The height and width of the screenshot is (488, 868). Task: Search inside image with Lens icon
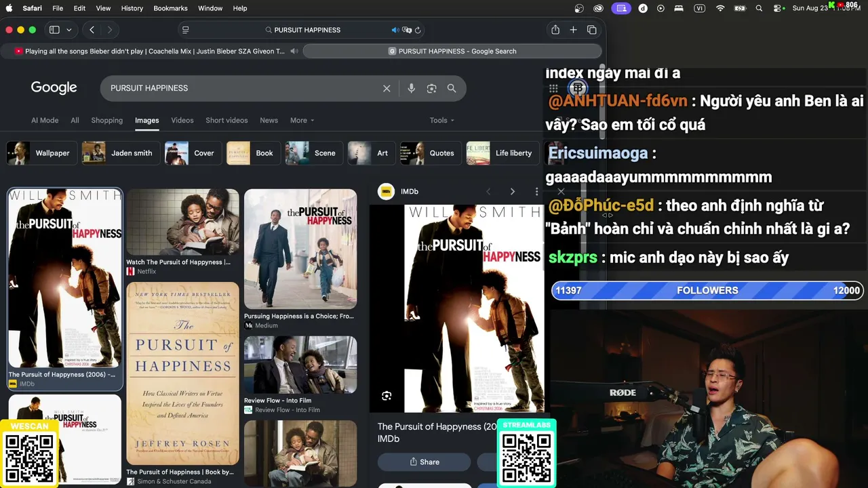pyautogui.click(x=387, y=396)
